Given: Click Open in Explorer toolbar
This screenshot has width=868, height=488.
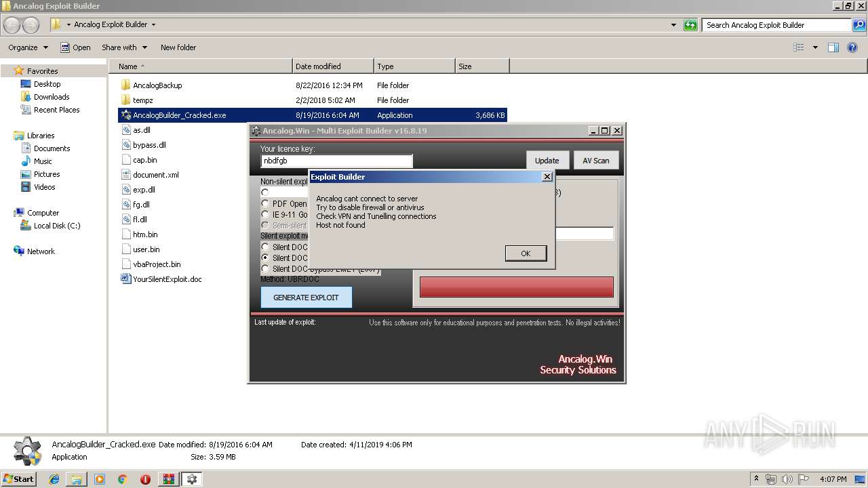Looking at the screenshot, I should tap(75, 47).
